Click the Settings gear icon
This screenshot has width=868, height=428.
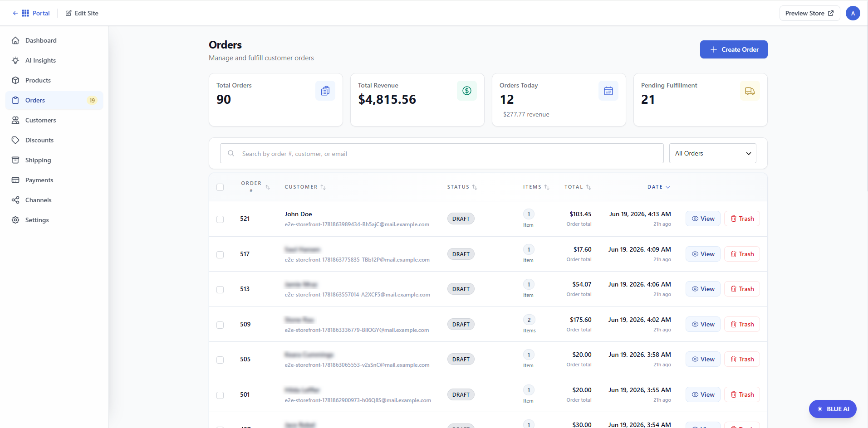point(15,220)
